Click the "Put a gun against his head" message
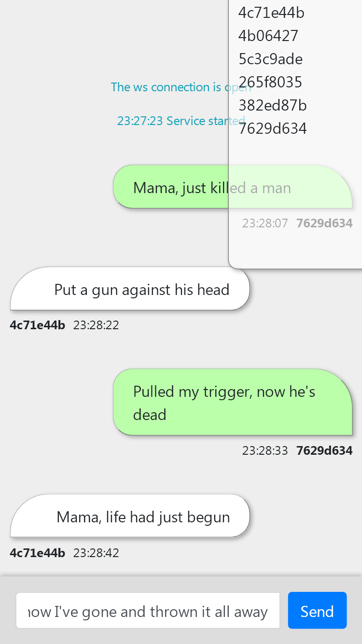The image size is (362, 644). (130, 289)
